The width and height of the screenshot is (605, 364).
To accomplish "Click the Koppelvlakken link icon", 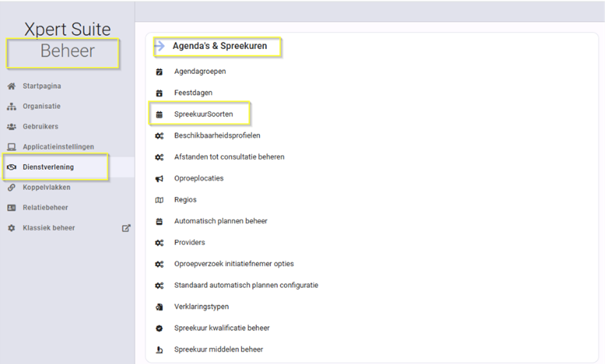I will 12,187.
